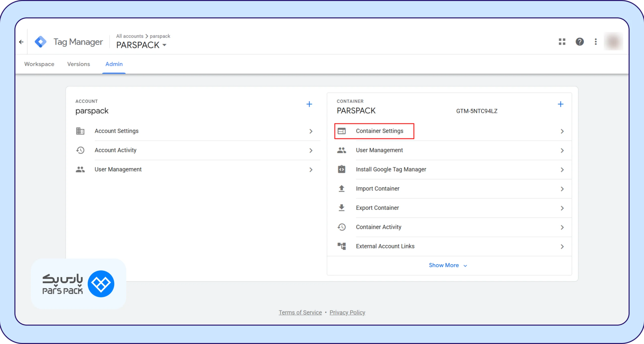Expand Account Settings with its chevron
The image size is (644, 344).
(311, 131)
